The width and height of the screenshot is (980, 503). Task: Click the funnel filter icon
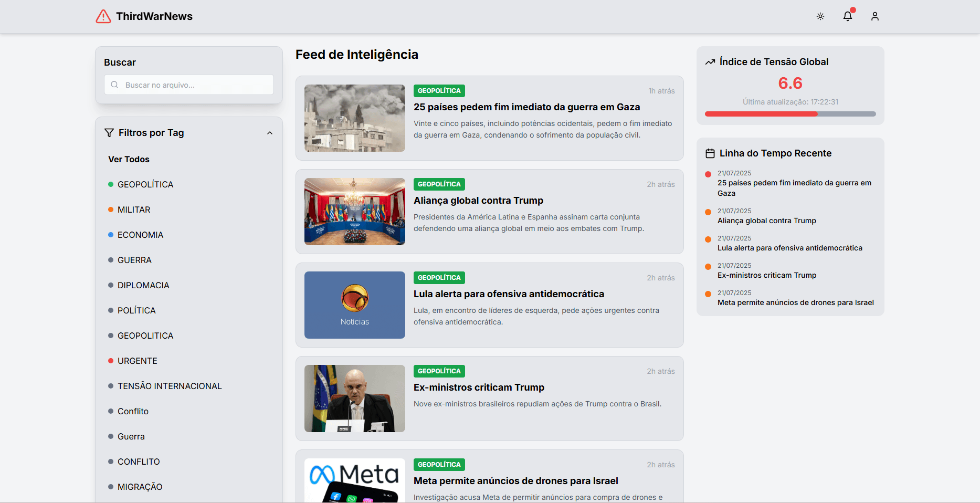109,133
